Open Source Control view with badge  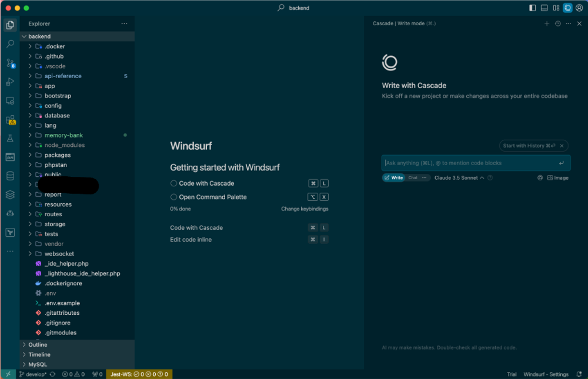point(11,63)
